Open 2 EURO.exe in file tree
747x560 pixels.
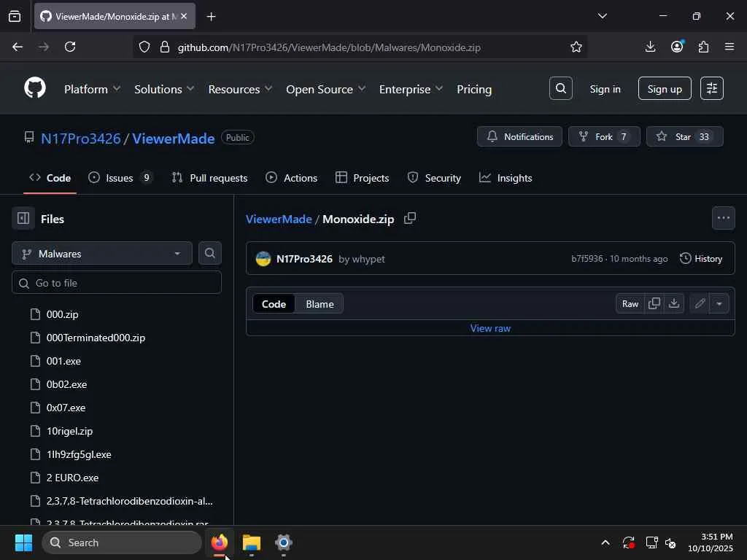(72, 478)
